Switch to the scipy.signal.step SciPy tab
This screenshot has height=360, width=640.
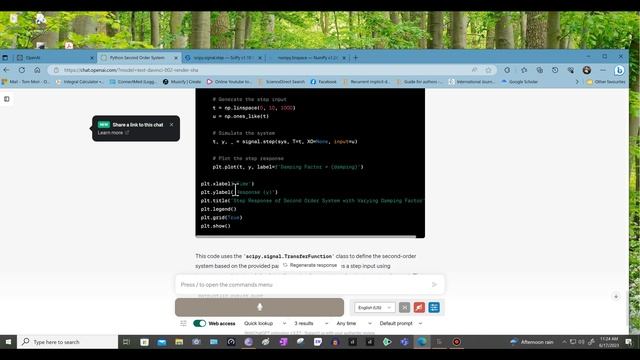(x=223, y=58)
